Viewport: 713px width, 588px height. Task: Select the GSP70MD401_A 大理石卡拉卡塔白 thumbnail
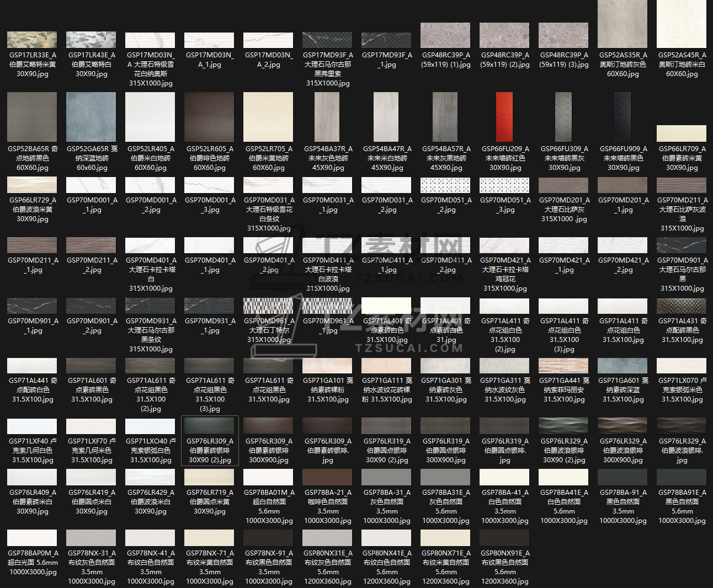(150, 245)
